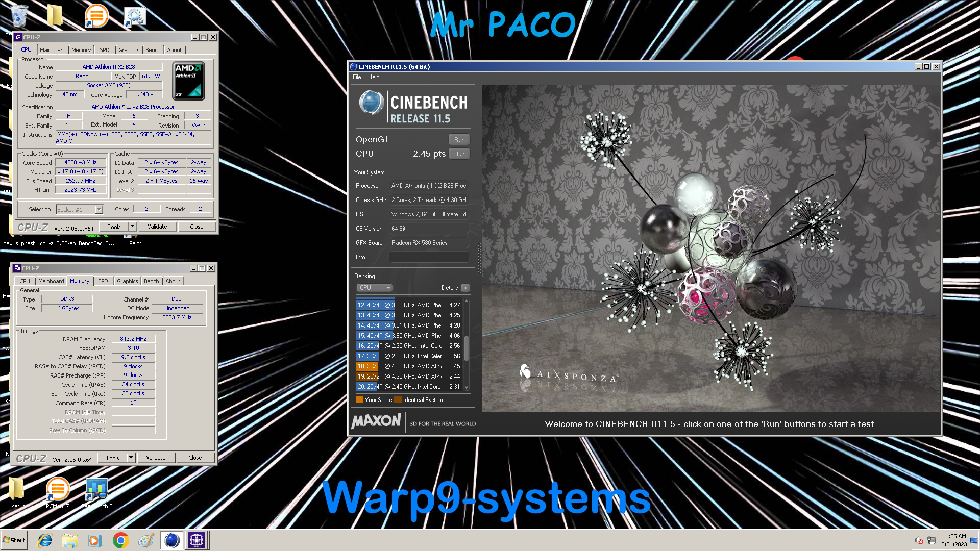Open Geekbench 3 desktop shortcut
The width and height of the screenshot is (980, 551).
coord(96,493)
